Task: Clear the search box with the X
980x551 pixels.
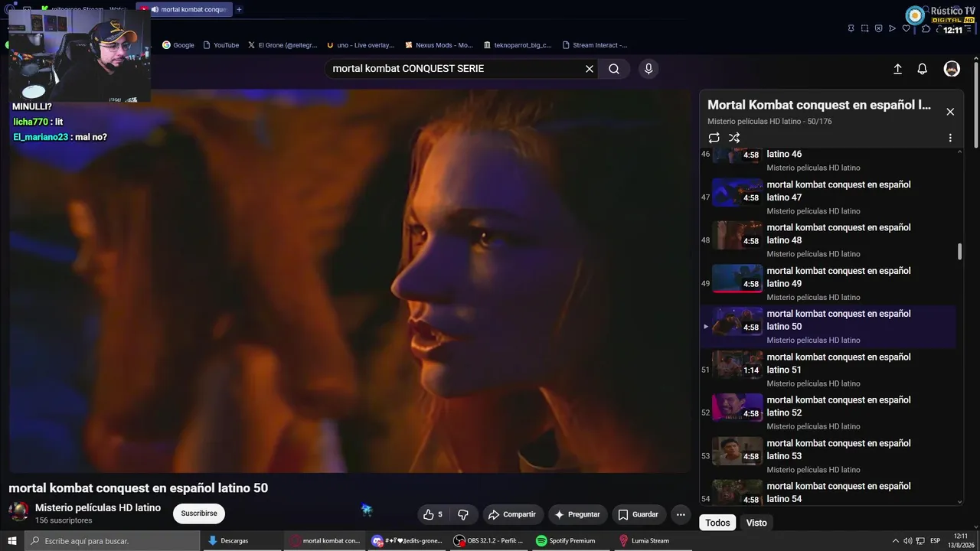Action: click(x=590, y=69)
